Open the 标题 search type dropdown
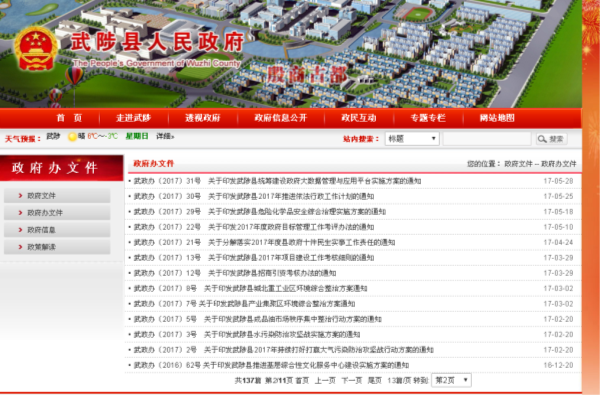The width and height of the screenshot is (600, 395). (412, 139)
